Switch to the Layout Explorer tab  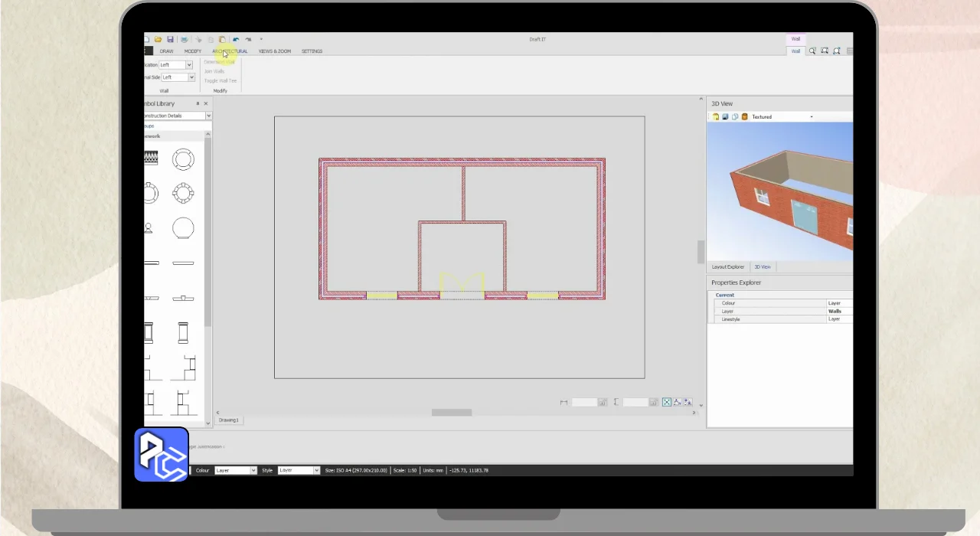pos(727,266)
